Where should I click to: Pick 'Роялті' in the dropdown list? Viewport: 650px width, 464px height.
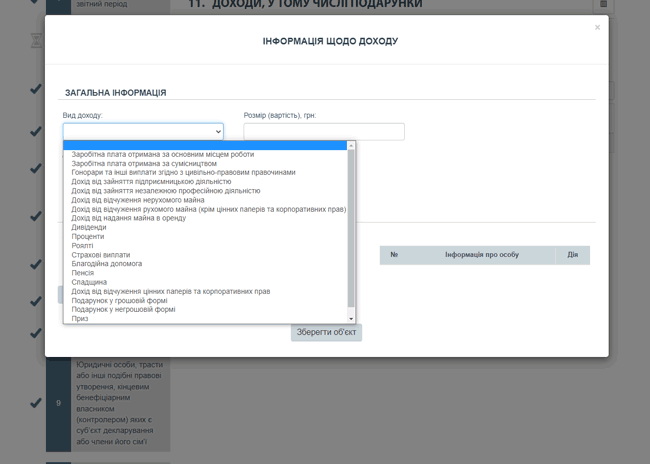85,245
